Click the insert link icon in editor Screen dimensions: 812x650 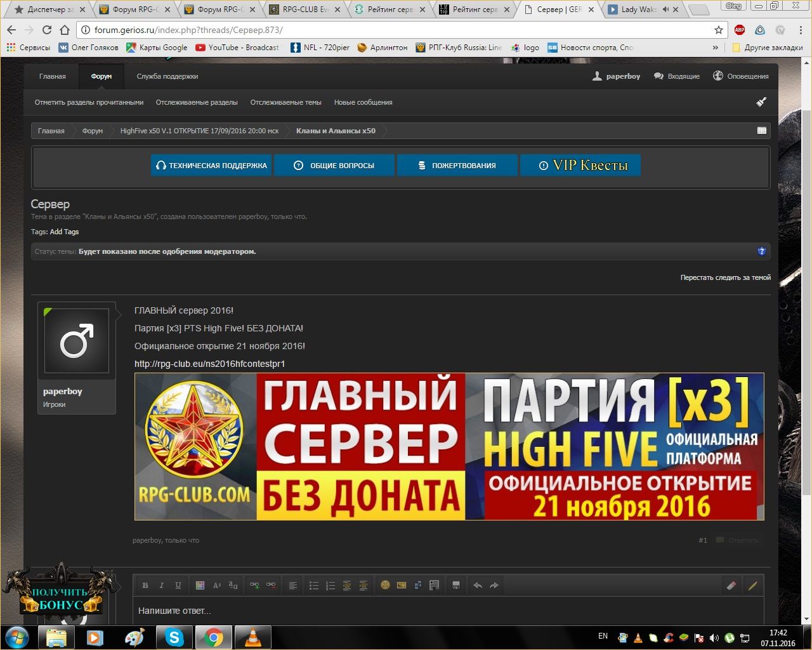pos(254,585)
